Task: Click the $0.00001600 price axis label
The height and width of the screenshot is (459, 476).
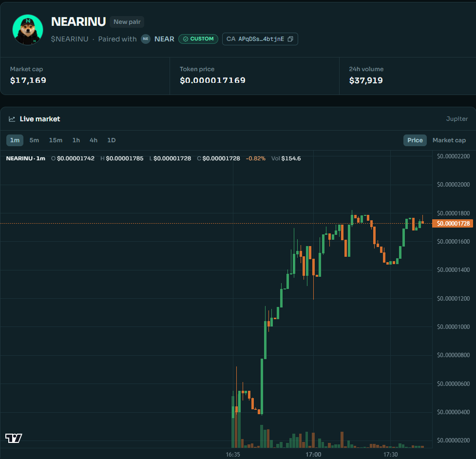Action: [453, 242]
